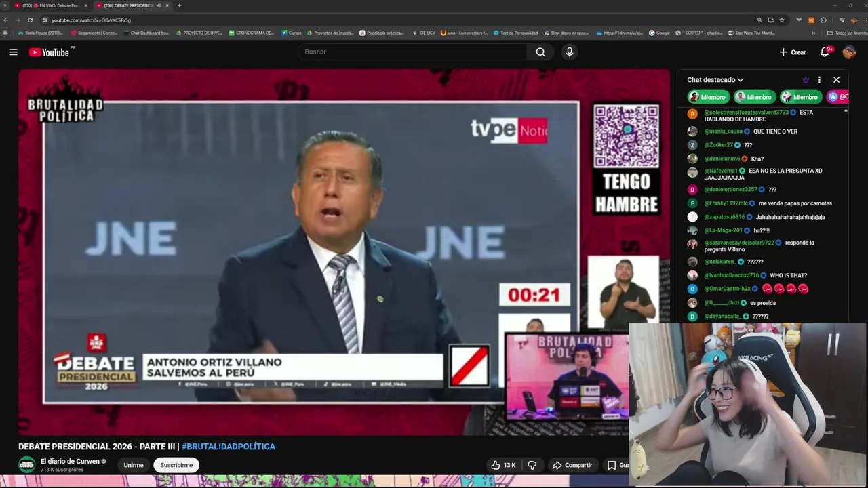The height and width of the screenshot is (488, 868).
Task: Open the Todos los favoritos folder
Action: [847, 33]
